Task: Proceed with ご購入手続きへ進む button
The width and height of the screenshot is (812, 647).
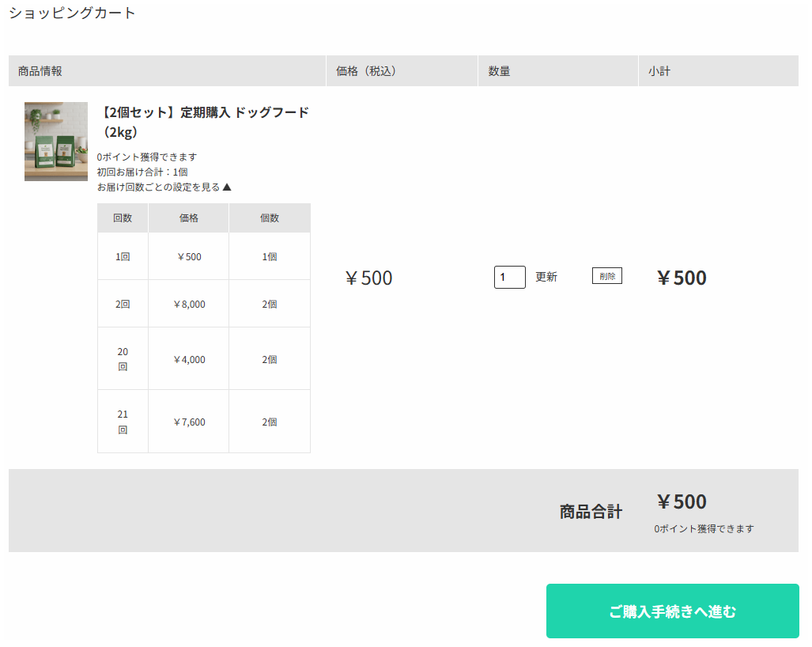Action: pos(672,611)
